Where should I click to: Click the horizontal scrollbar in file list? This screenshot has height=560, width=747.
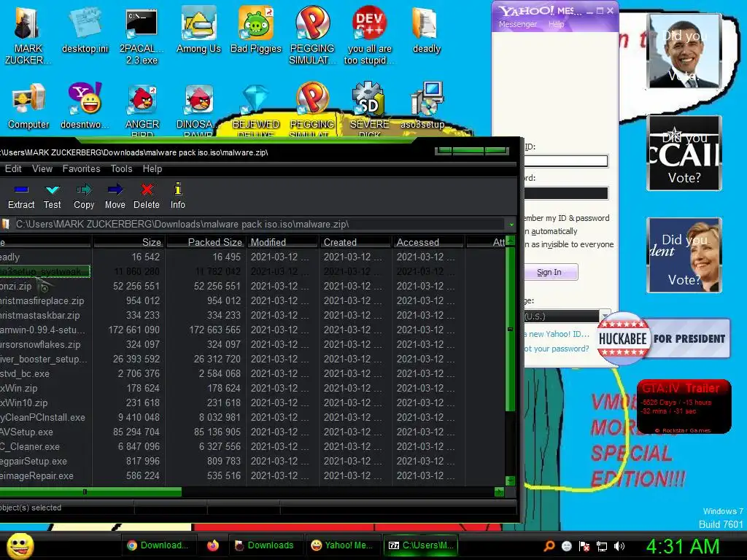90,491
